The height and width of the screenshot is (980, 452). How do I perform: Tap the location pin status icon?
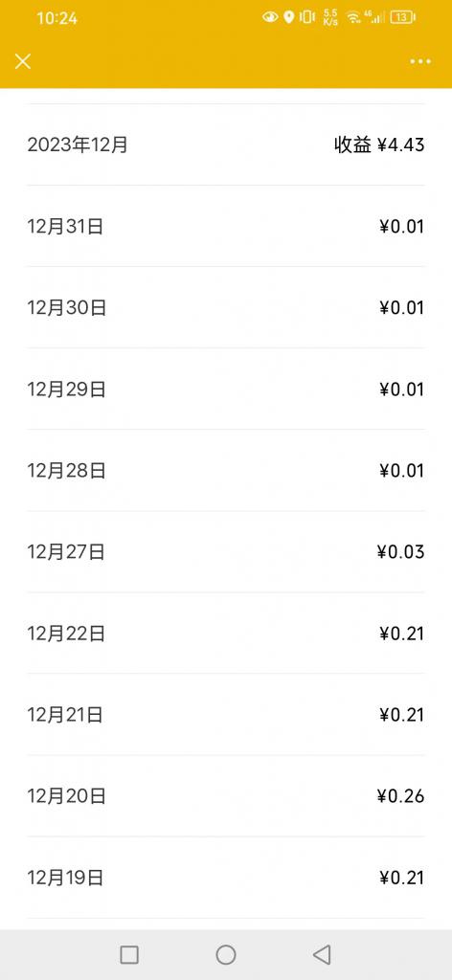click(288, 17)
